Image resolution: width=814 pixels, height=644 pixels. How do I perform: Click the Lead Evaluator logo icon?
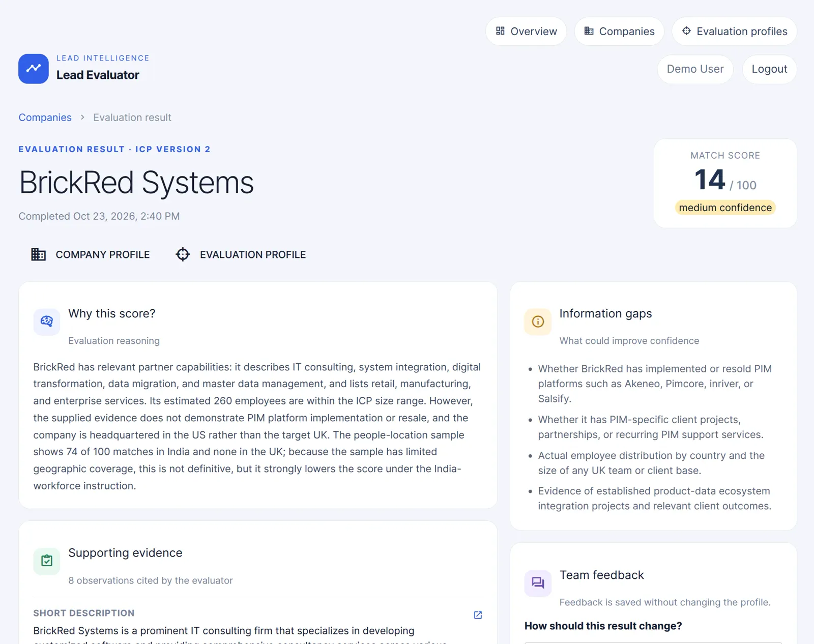(x=34, y=69)
